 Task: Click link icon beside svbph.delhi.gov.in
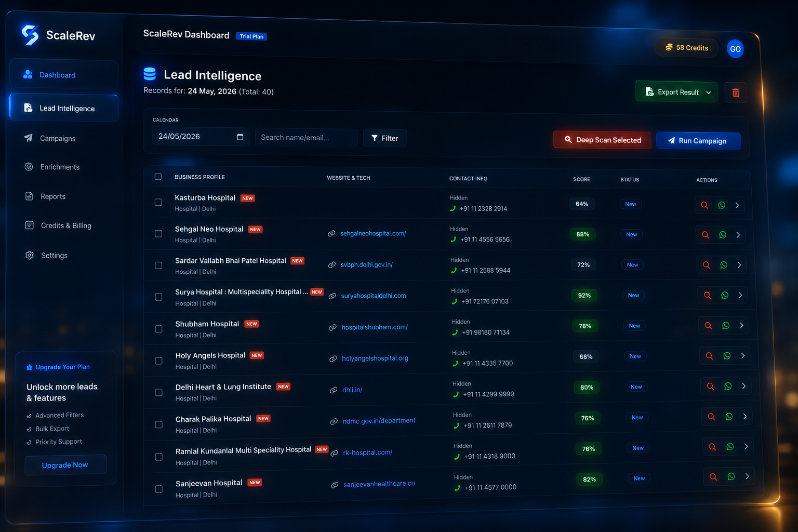click(x=332, y=265)
